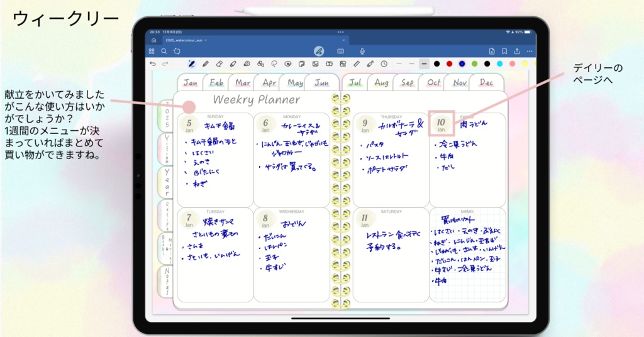Check the battery indicator in status bar
Viewport: 644px width, 337px height.
(x=528, y=32)
